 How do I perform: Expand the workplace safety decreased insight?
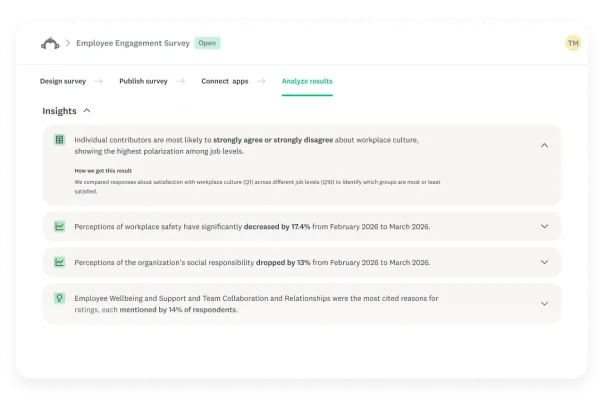tap(544, 226)
